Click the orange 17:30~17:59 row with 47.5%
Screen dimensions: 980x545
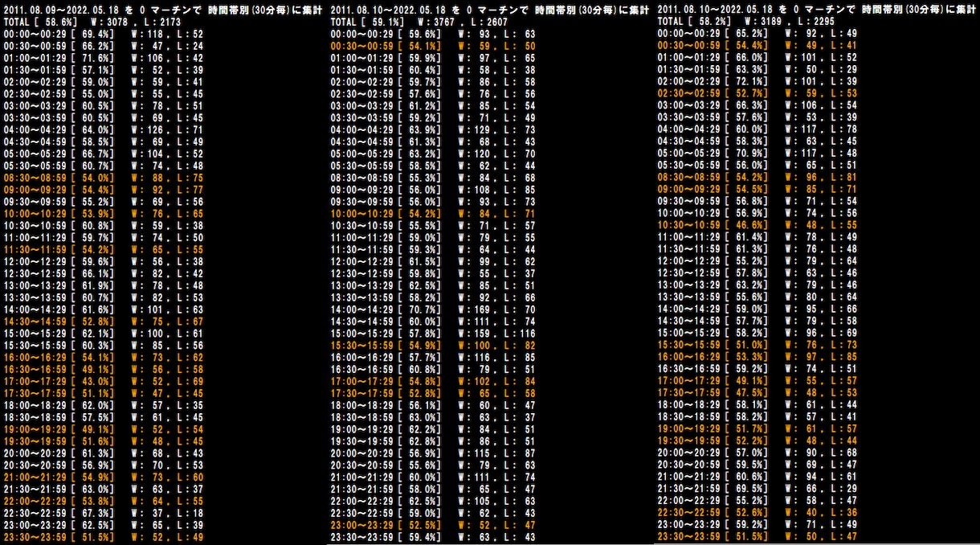(757, 393)
